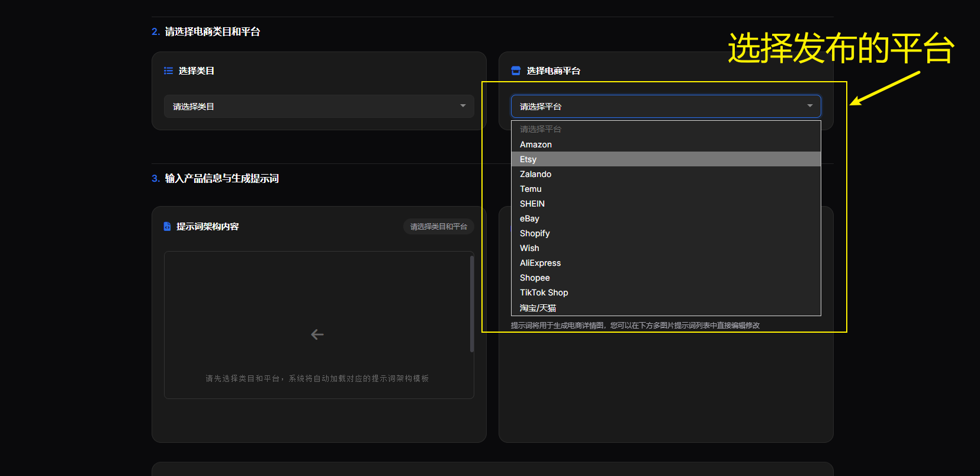Viewport: 980px width, 476px height.
Task: Click the 选择电商平台 heading
Action: [x=554, y=70]
